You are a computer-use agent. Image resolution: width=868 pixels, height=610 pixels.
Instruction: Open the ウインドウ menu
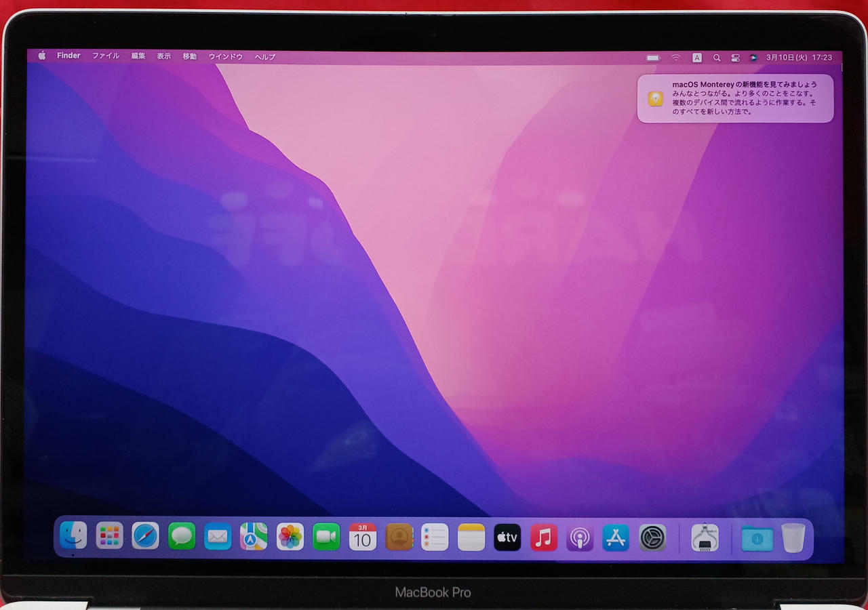225,57
